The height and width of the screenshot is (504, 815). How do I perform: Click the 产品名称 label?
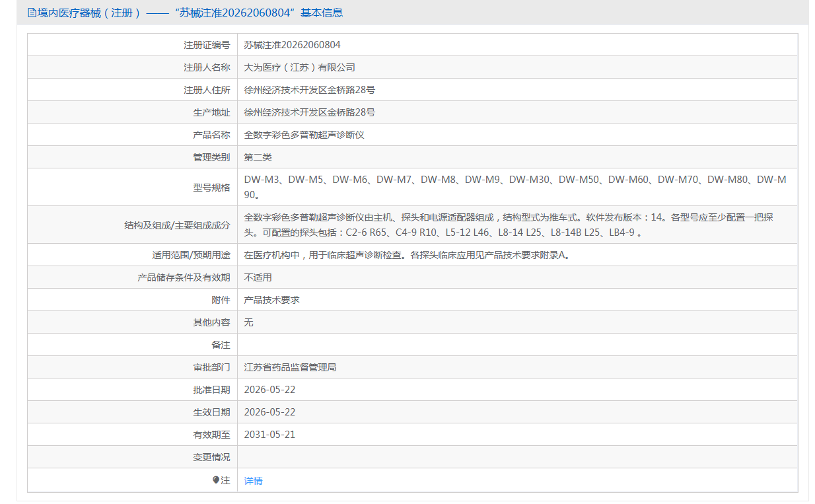pos(211,135)
